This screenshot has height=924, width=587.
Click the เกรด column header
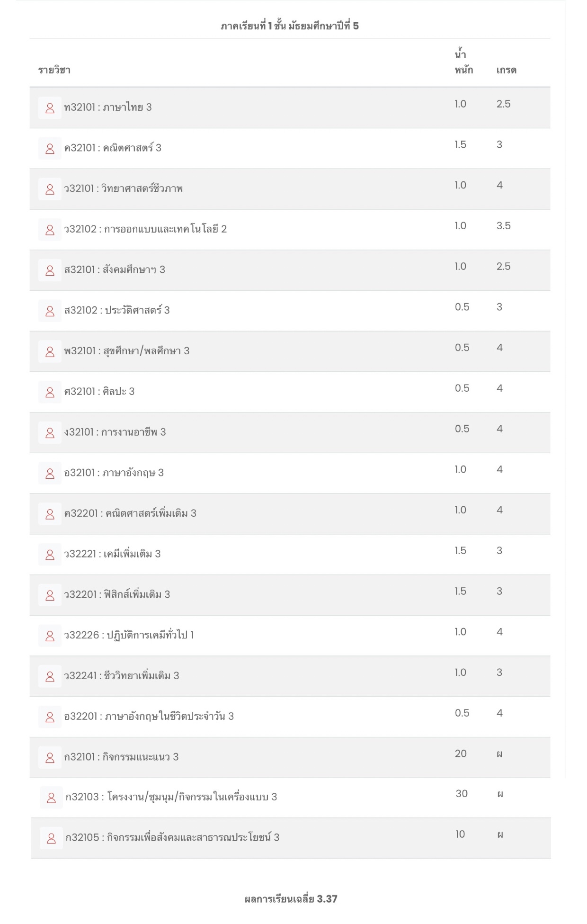pyautogui.click(x=506, y=70)
